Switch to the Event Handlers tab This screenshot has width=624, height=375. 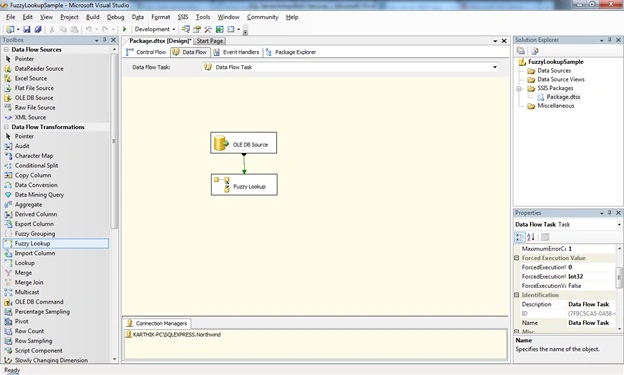click(236, 52)
